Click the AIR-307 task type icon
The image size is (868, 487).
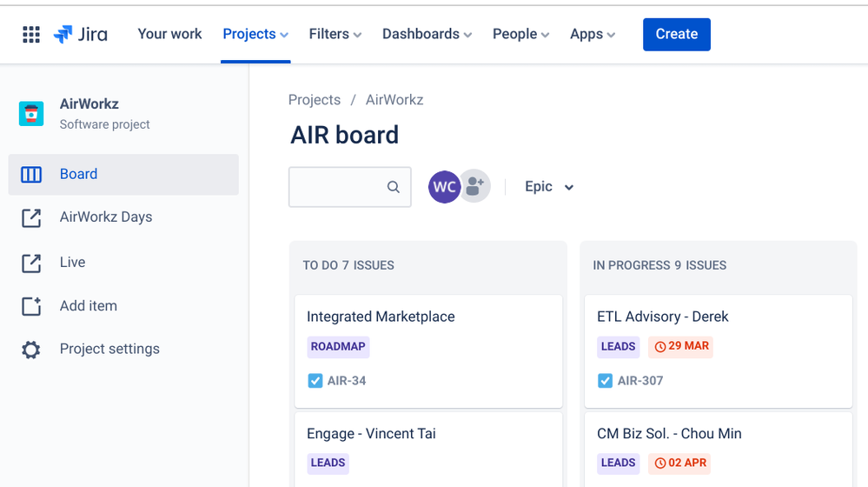point(605,381)
